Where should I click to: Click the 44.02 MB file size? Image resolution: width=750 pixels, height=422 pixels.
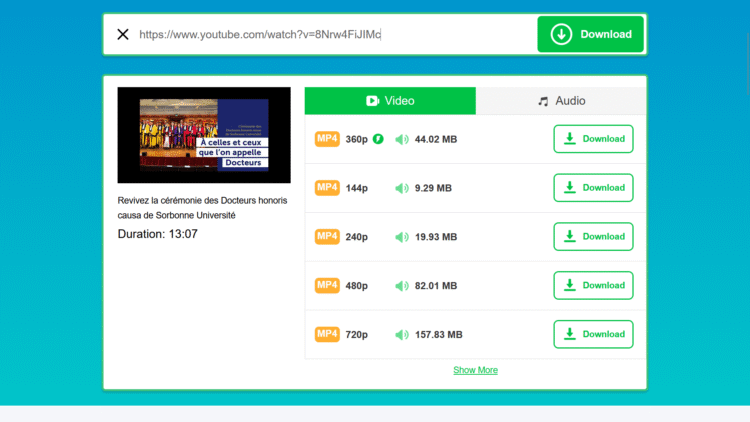click(436, 139)
